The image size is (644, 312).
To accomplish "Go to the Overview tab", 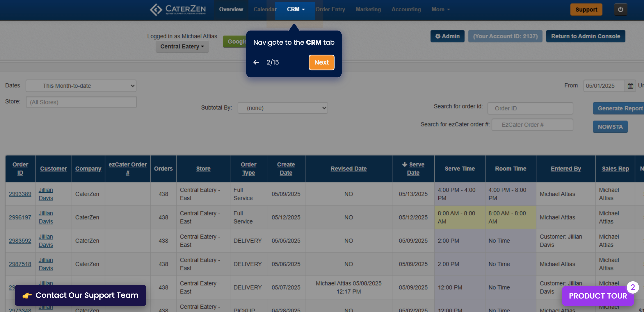I will (231, 9).
